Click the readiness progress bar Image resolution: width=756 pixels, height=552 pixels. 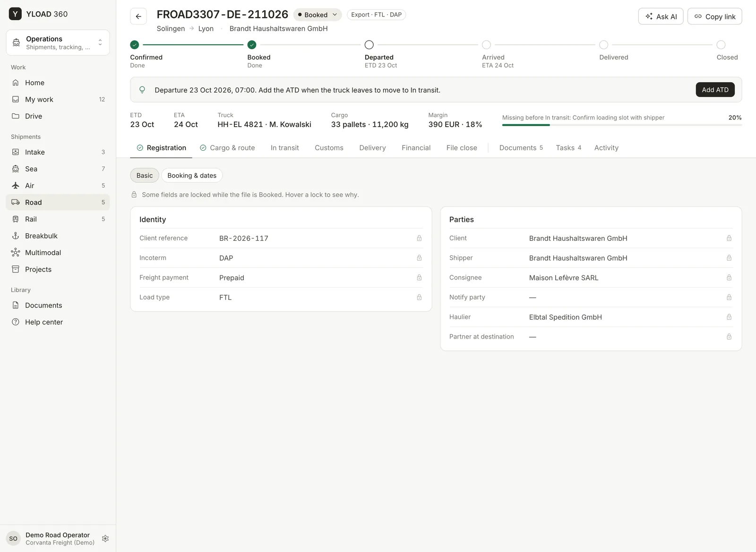pyautogui.click(x=622, y=125)
